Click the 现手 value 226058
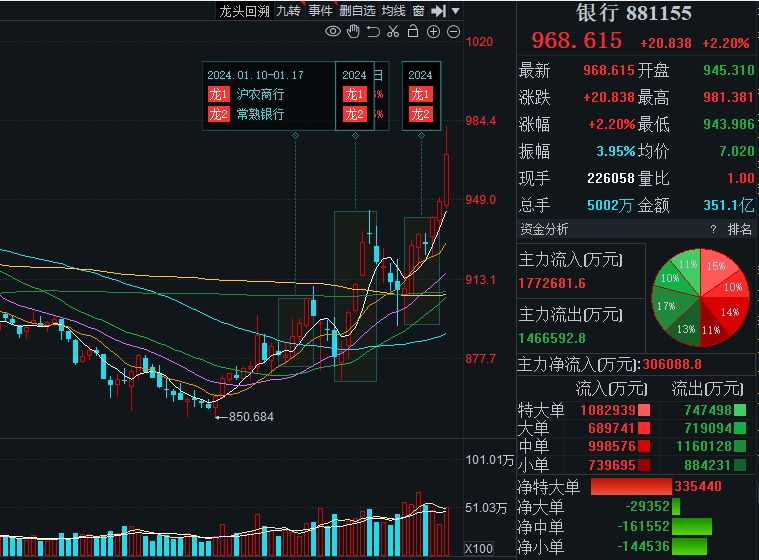Image resolution: width=759 pixels, height=560 pixels. coord(610,178)
